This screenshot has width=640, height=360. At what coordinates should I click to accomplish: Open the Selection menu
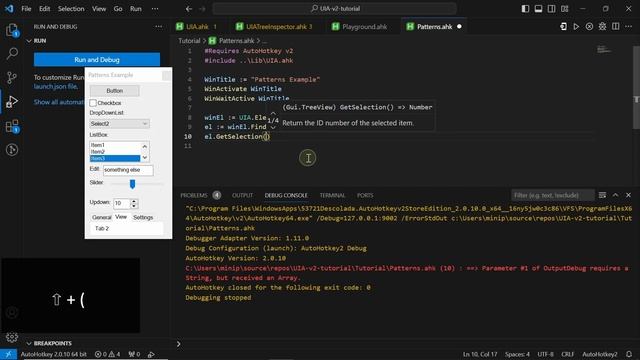pyautogui.click(x=71, y=9)
